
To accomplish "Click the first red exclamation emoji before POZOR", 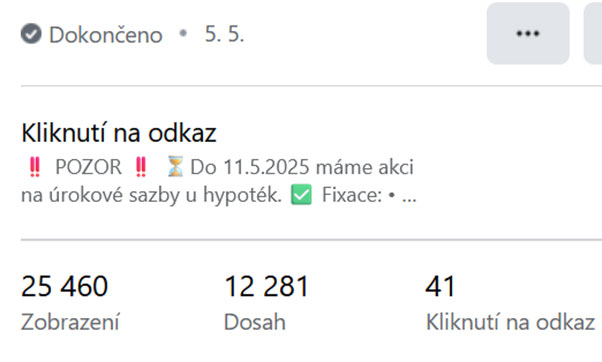I will click(x=35, y=167).
